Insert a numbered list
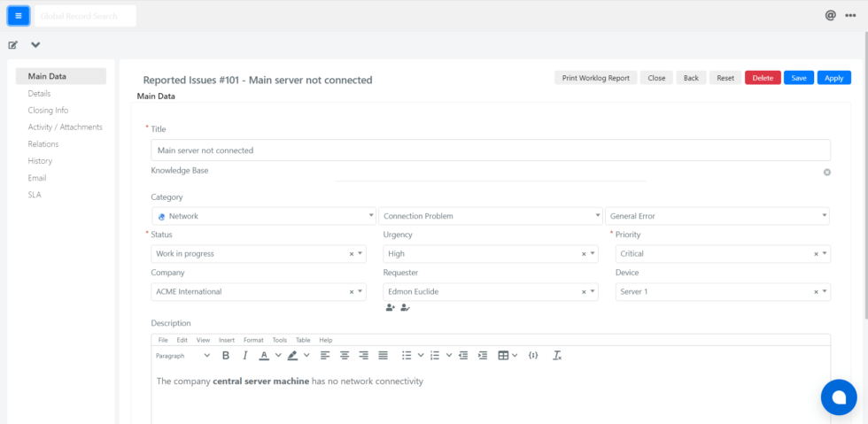 (x=435, y=355)
